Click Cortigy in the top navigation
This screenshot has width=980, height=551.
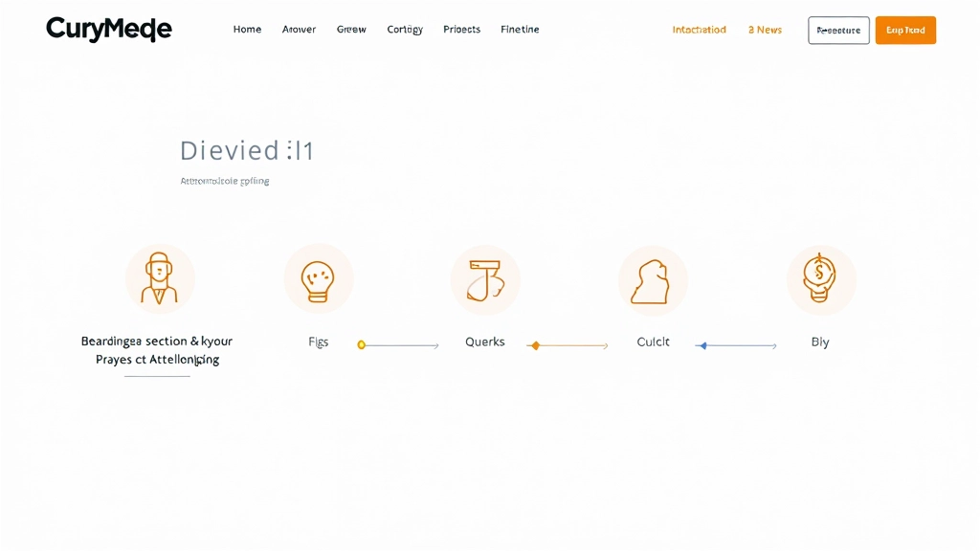[404, 29]
